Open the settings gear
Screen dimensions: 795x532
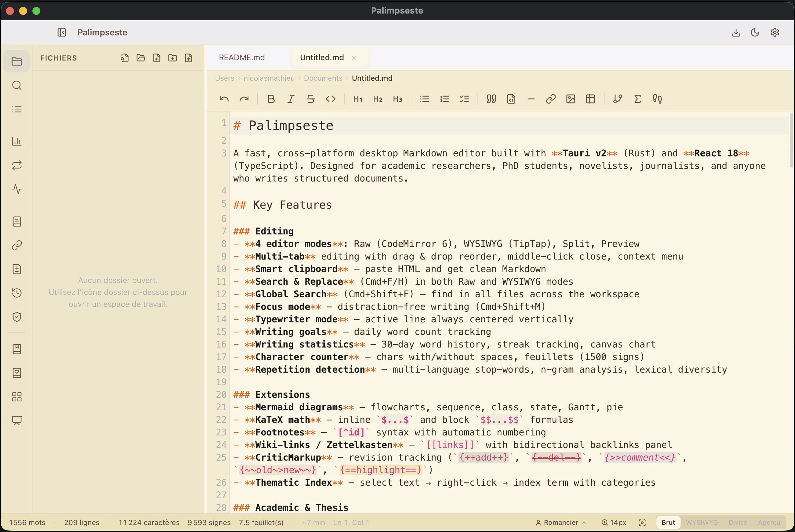click(774, 32)
